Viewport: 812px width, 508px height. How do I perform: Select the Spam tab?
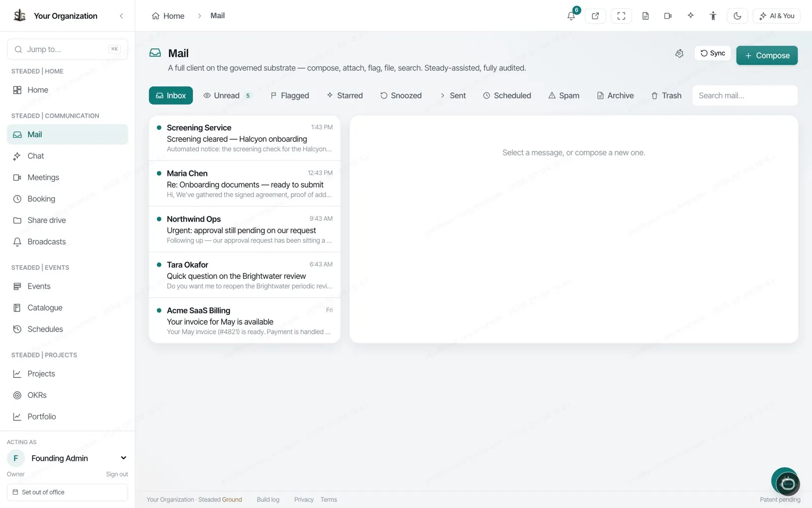(x=564, y=96)
